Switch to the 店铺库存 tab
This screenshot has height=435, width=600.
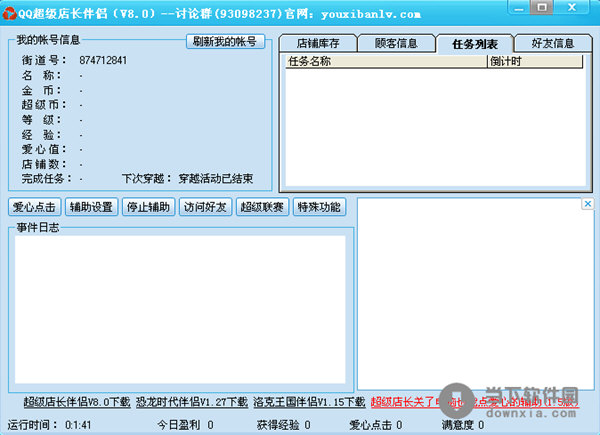click(x=318, y=44)
